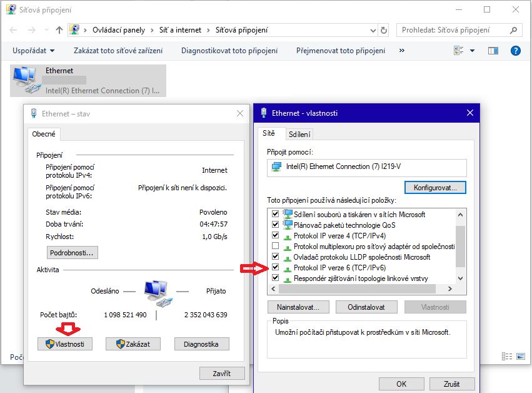Select the Sdílení souborů a tiskáren item icon
Viewport: 532px width, 393px height.
288,214
